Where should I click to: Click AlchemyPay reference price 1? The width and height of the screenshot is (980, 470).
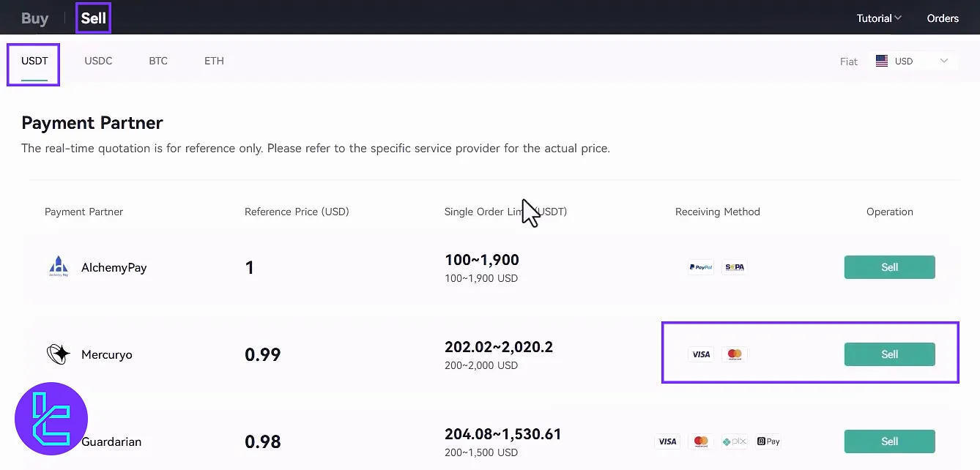click(x=250, y=268)
